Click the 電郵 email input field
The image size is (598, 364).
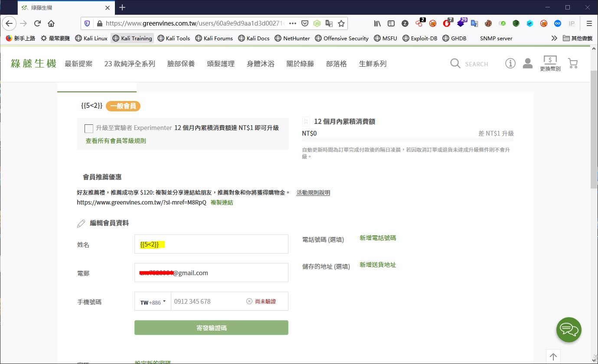pos(211,273)
